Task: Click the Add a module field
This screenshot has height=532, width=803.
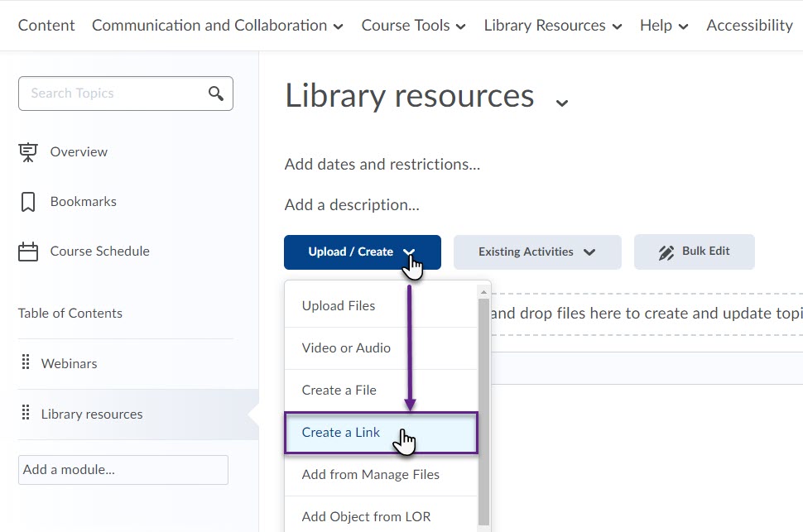Action: 123,469
